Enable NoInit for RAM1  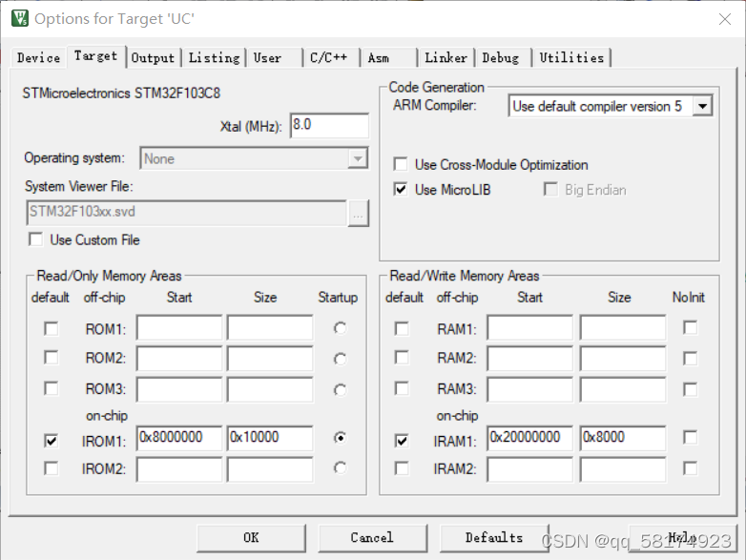pyautogui.click(x=691, y=327)
